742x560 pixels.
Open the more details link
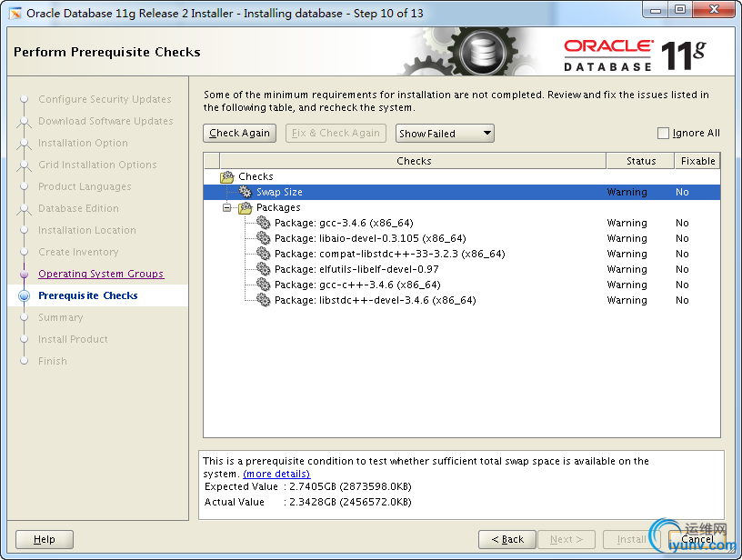point(276,474)
